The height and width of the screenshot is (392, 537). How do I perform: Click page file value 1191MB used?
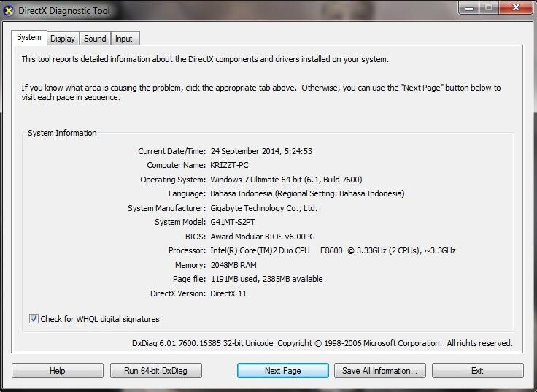(x=266, y=279)
